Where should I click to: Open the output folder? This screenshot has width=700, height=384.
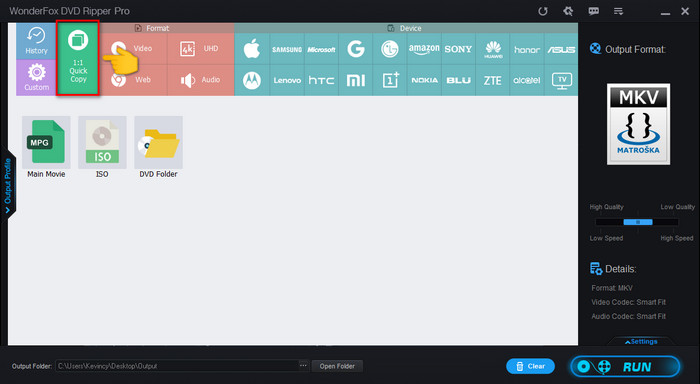tap(337, 366)
